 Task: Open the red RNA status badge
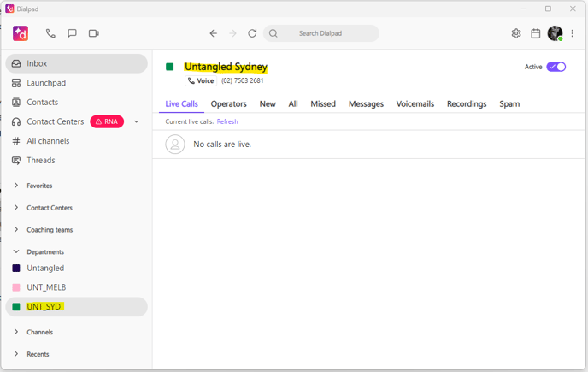107,121
